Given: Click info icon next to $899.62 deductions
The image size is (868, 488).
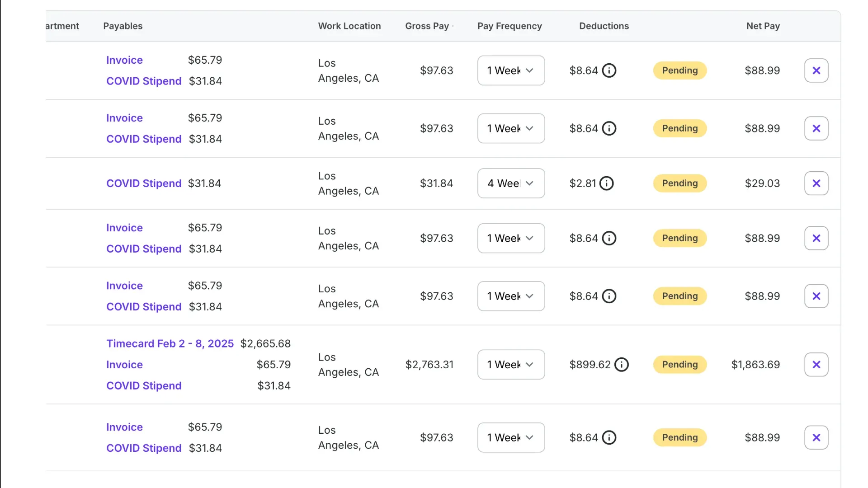Looking at the screenshot, I should coord(622,365).
